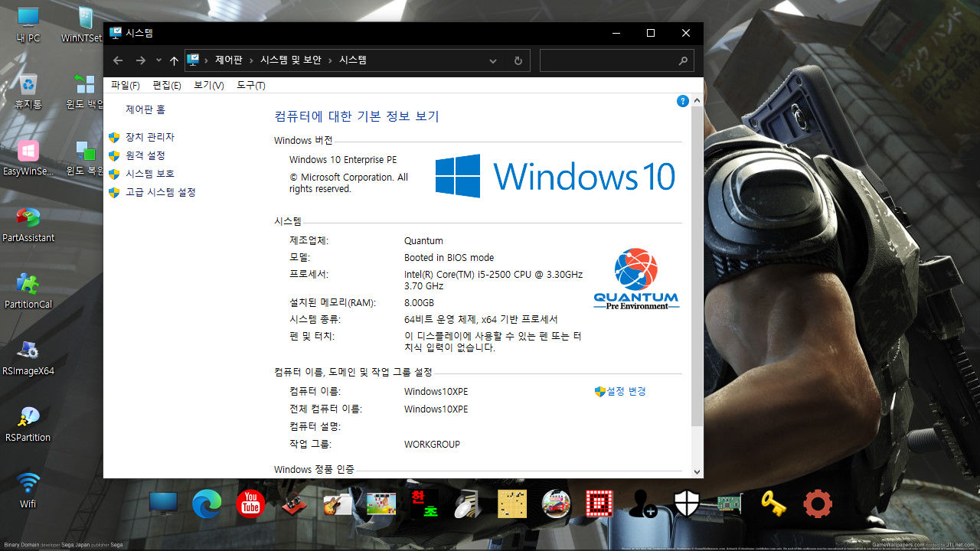Select 시스템 및 보안 in breadcrumb
Viewport: 980px width, 551px height.
pos(292,60)
